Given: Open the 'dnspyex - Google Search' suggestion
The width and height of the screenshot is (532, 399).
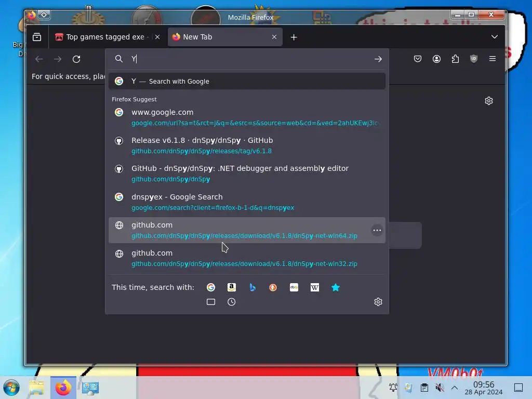Looking at the screenshot, I should [247, 202].
